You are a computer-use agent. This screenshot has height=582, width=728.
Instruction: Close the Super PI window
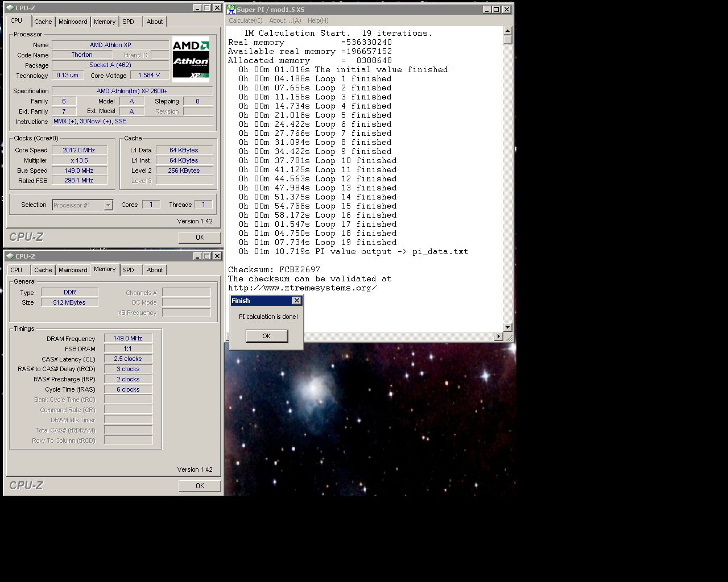[x=506, y=9]
